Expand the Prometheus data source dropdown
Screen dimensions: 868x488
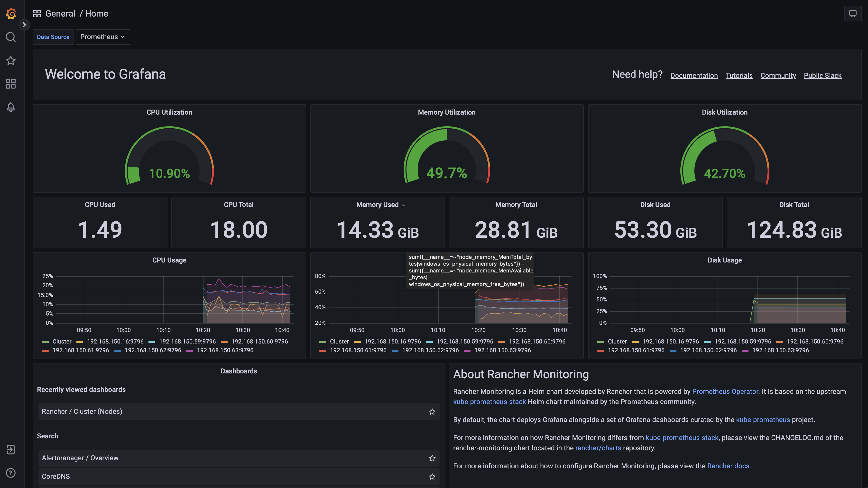[102, 37]
